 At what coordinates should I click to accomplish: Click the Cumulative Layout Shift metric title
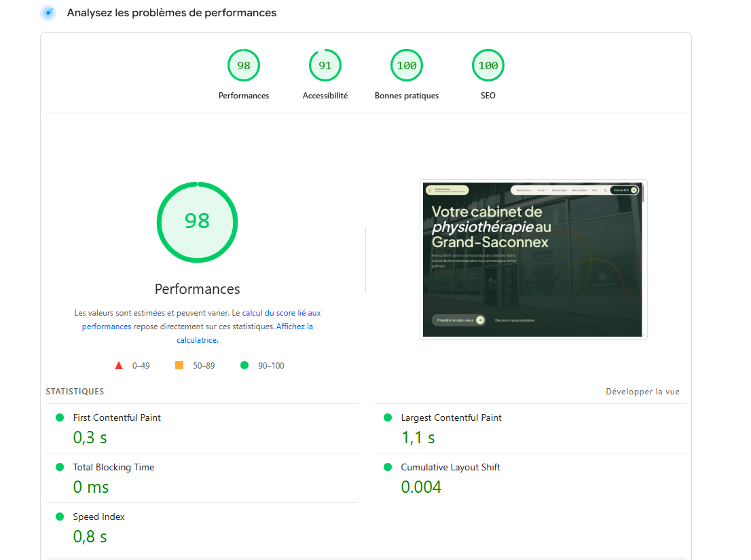(x=451, y=467)
